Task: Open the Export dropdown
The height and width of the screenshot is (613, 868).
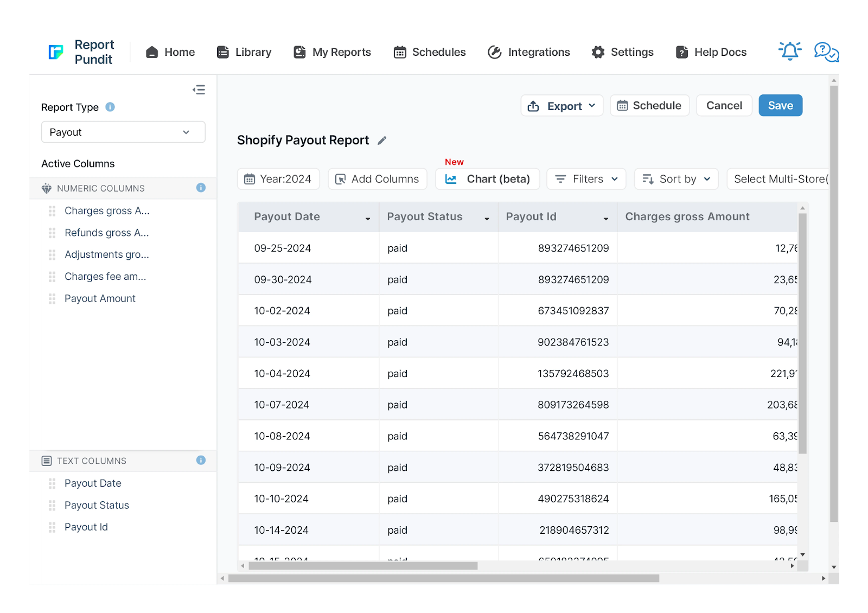Action: click(x=562, y=106)
